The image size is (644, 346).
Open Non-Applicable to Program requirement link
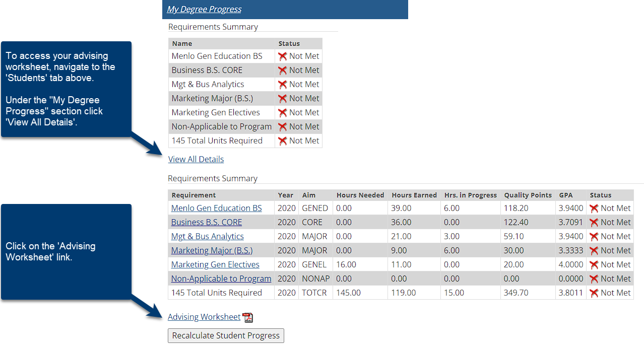221,279
